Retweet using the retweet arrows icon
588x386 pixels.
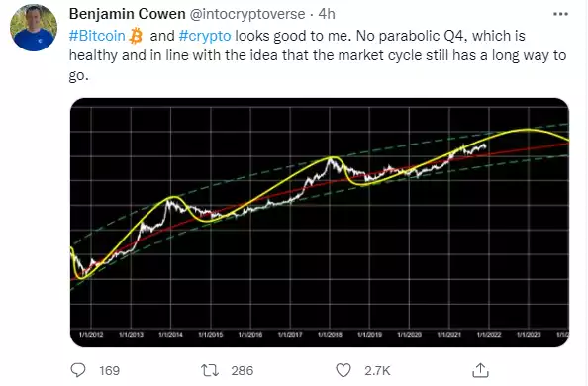[x=210, y=370]
